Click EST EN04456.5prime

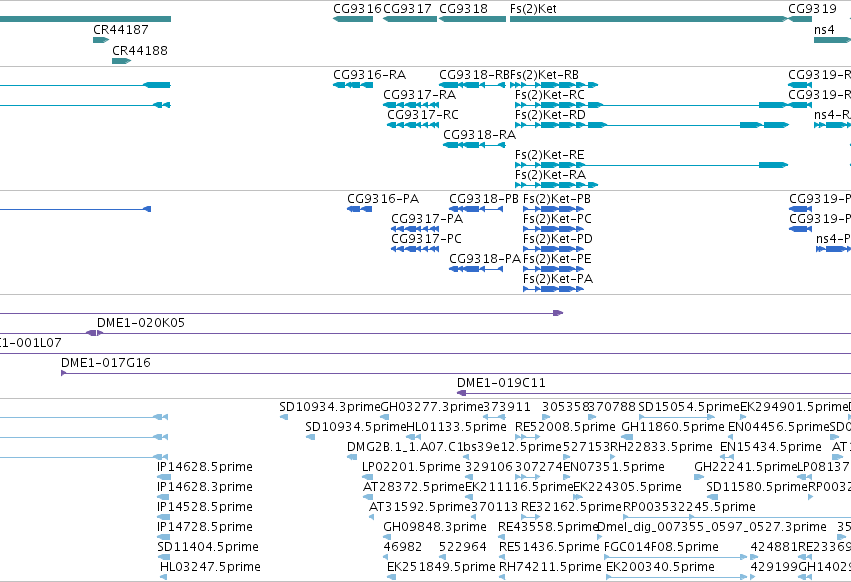(731, 437)
